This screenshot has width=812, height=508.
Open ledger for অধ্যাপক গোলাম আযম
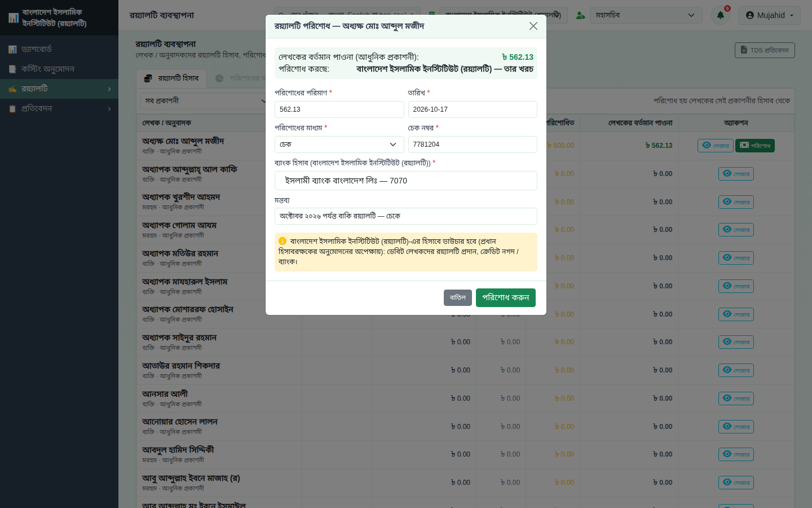pos(736,230)
